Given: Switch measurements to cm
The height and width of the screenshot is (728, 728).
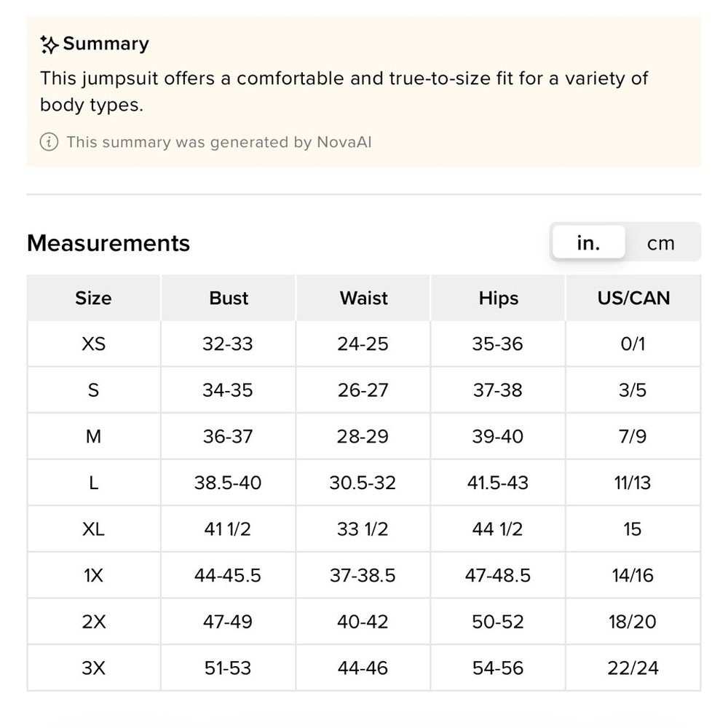Looking at the screenshot, I should [660, 243].
